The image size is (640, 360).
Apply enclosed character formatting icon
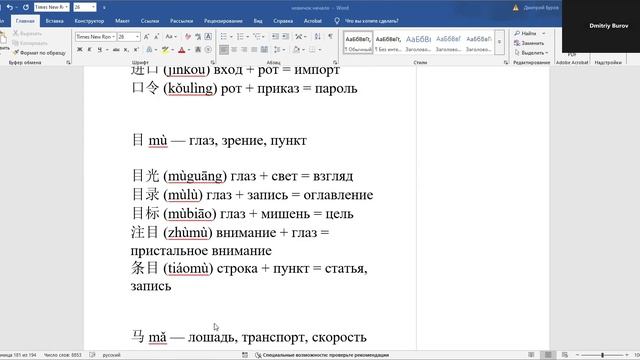(208, 50)
